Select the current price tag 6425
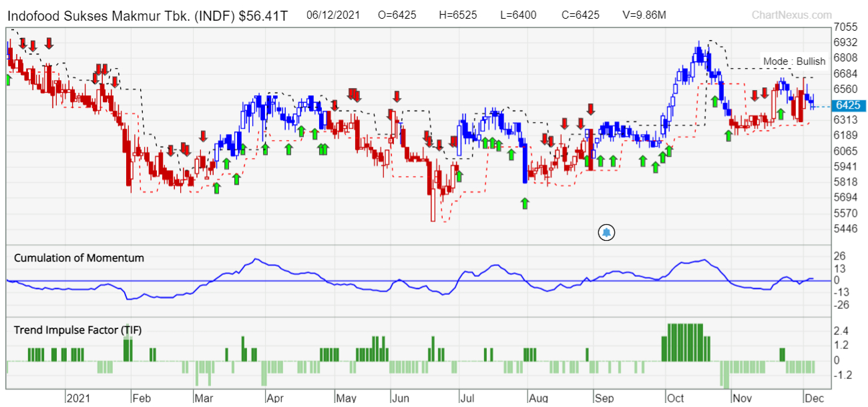The height and width of the screenshot is (407, 868). [848, 105]
